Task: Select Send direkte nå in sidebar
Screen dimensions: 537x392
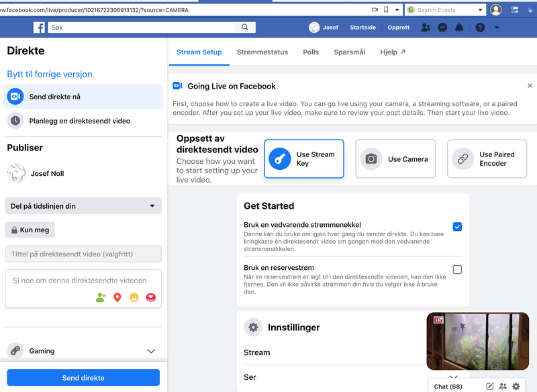Action: pyautogui.click(x=83, y=97)
